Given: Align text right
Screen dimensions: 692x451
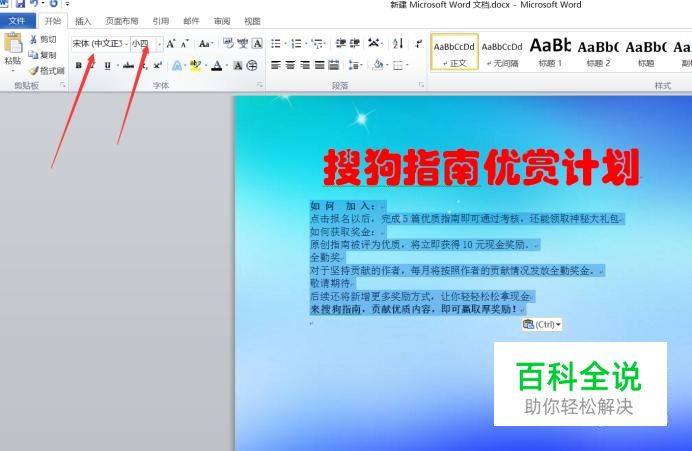Looking at the screenshot, I should point(305,66).
